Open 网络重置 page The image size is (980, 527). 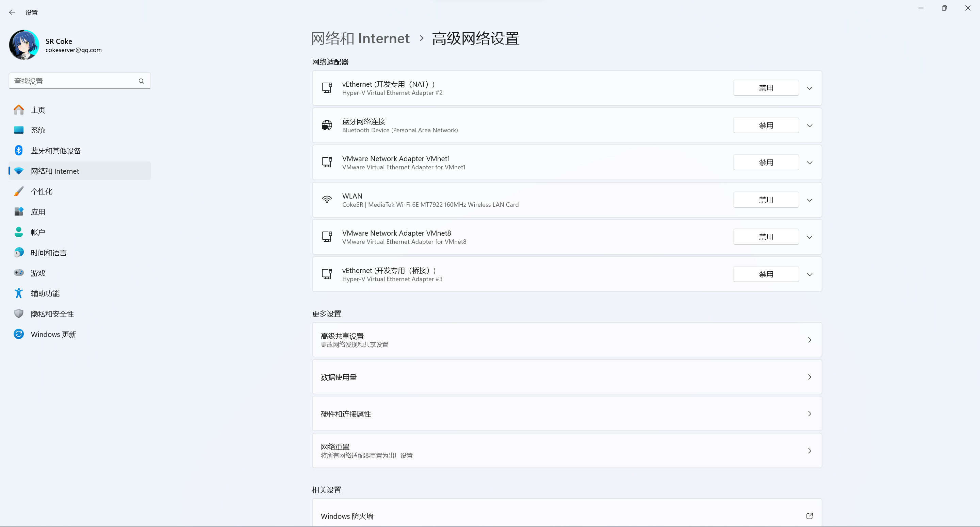coord(567,451)
